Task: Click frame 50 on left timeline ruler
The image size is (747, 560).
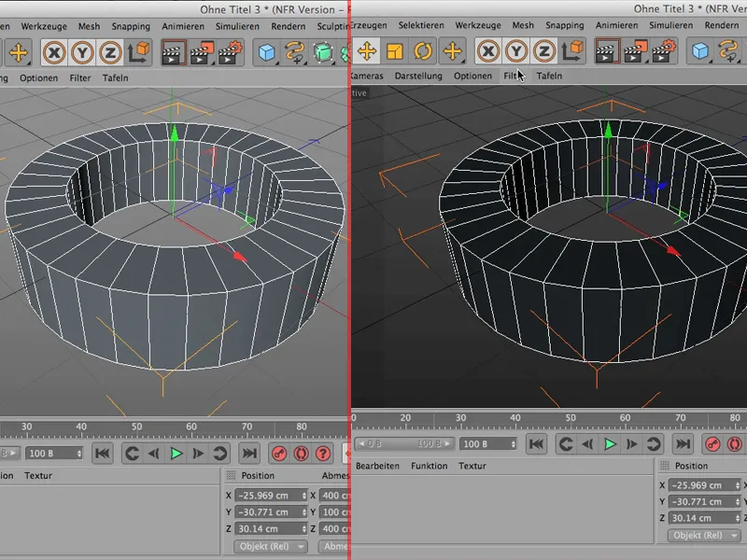Action: coord(136,427)
